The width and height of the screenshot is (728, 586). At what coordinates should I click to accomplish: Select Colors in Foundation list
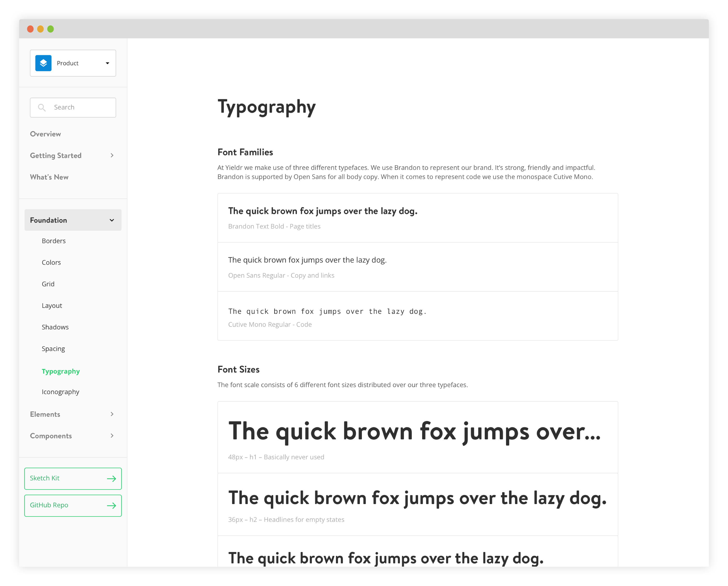pyautogui.click(x=51, y=262)
